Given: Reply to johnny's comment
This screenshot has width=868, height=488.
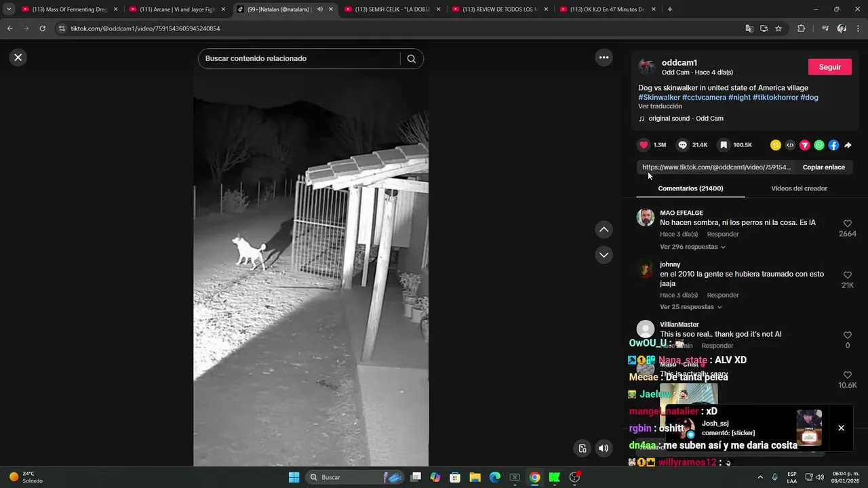Looking at the screenshot, I should (723, 296).
